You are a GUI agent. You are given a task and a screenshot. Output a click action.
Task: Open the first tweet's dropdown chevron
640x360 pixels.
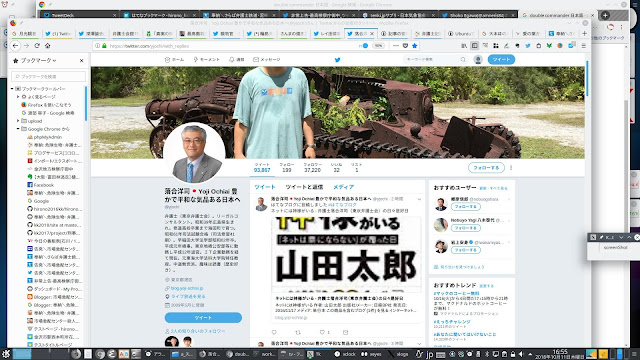(x=419, y=199)
